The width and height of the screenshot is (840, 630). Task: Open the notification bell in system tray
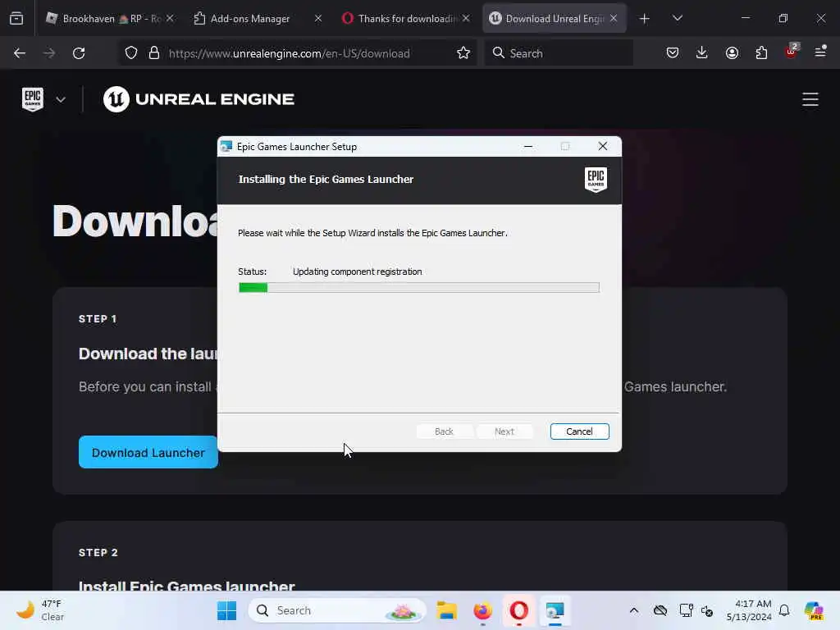point(784,610)
